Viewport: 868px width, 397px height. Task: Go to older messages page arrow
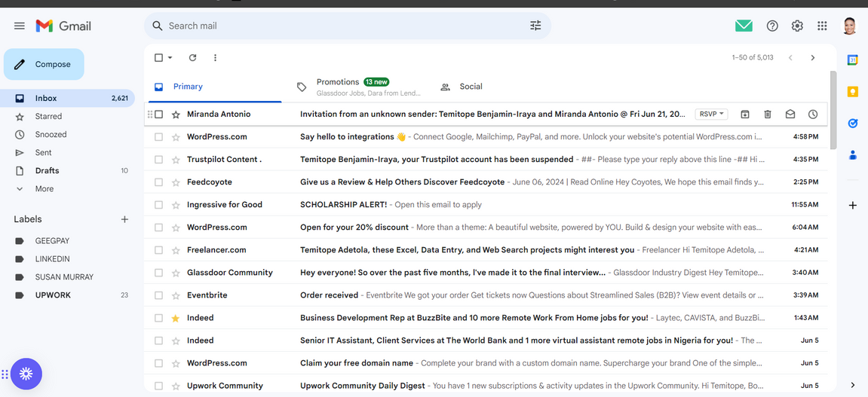pos(813,57)
